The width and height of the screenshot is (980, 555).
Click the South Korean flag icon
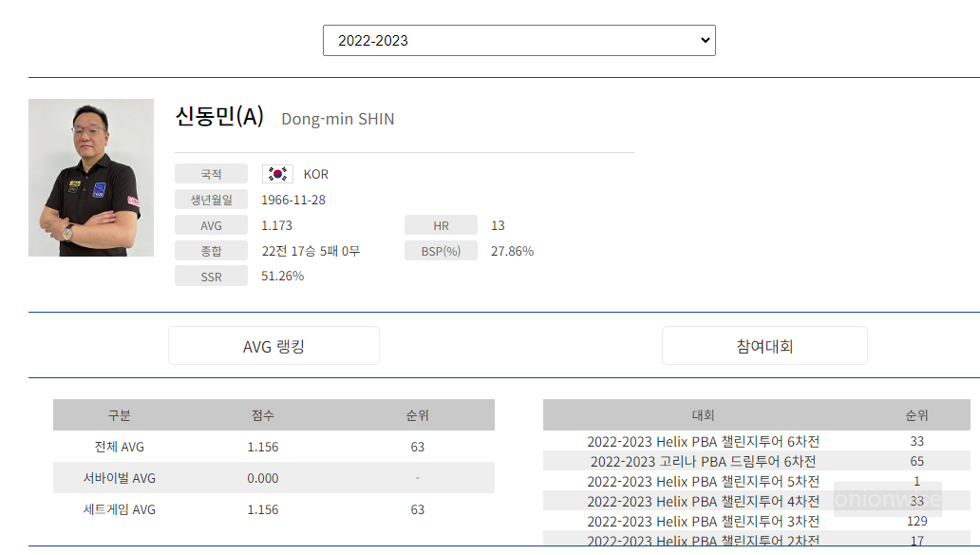pyautogui.click(x=276, y=173)
